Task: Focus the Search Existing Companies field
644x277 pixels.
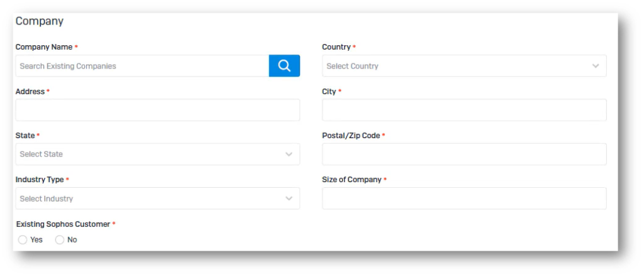Action: point(142,66)
